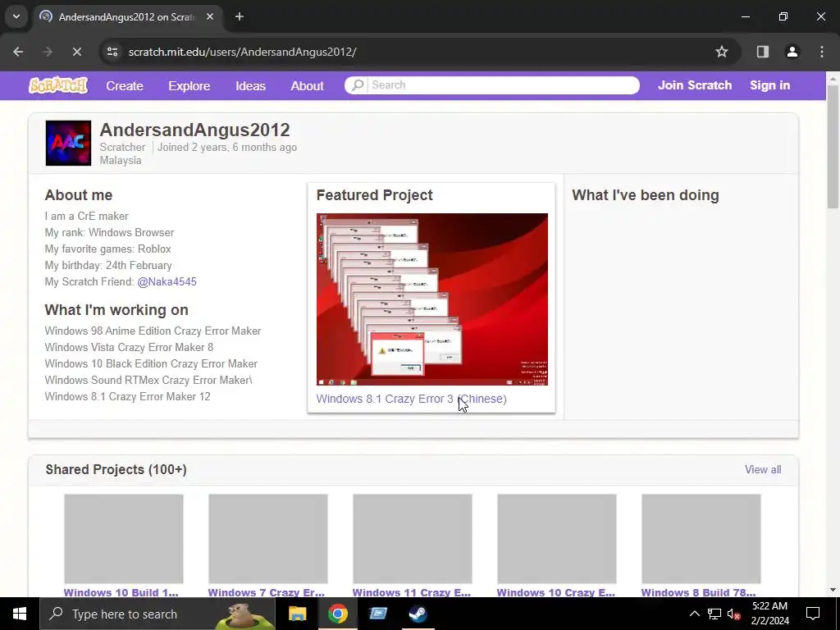Close the AndersandAngus2012 tab
This screenshot has height=630, width=840.
tap(210, 16)
